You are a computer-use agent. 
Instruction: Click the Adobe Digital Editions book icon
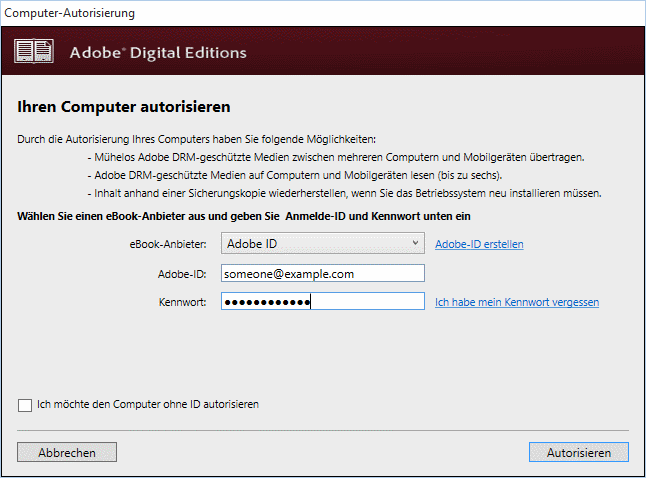pyautogui.click(x=37, y=52)
